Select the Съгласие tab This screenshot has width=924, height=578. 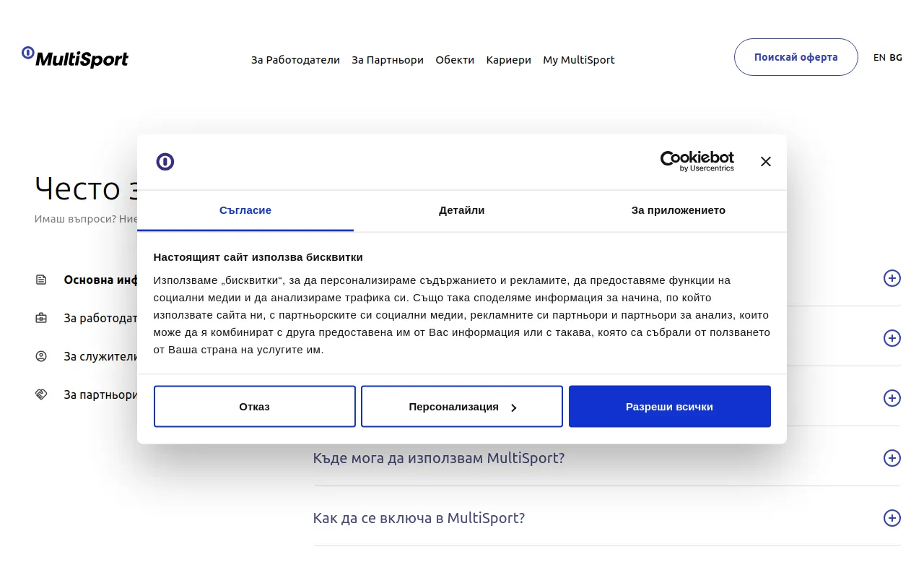[x=245, y=210]
